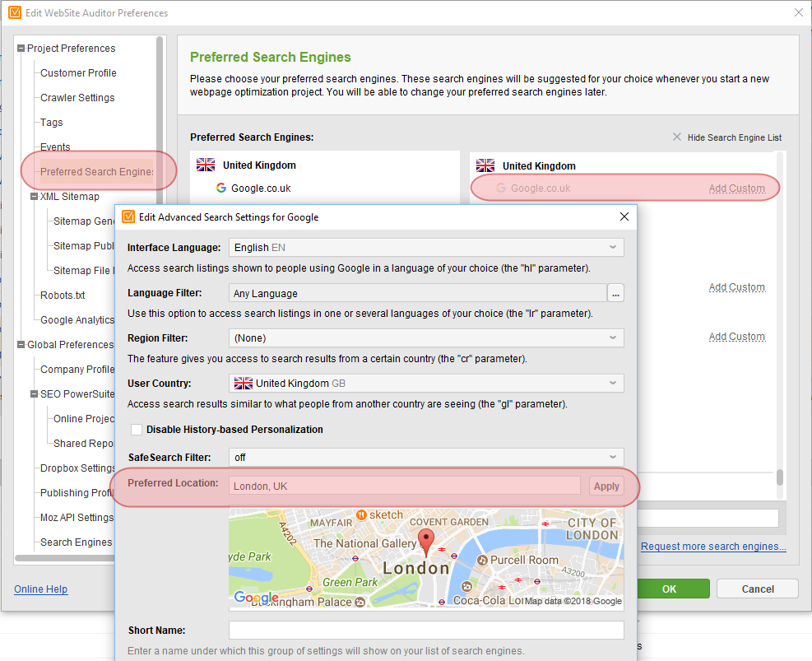The image size is (812, 661).
Task: Select Preferred Search Engines tree item
Action: pyautogui.click(x=97, y=171)
